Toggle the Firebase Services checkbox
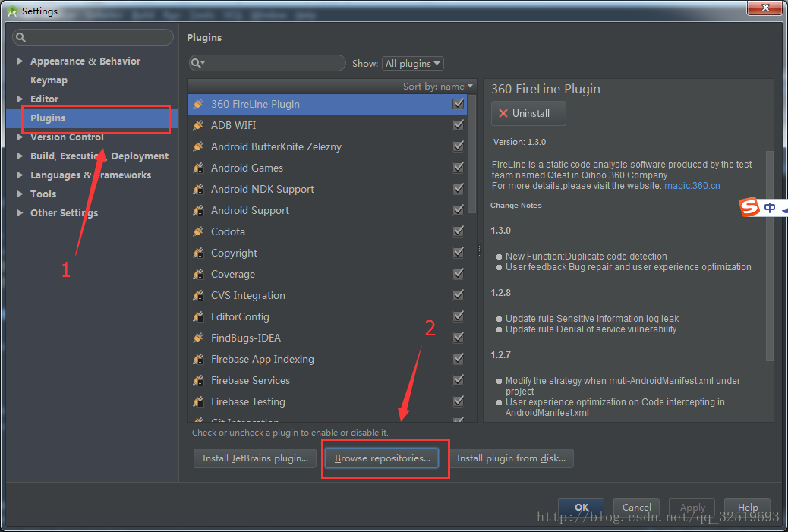Screen dimensions: 788x532 tap(459, 379)
